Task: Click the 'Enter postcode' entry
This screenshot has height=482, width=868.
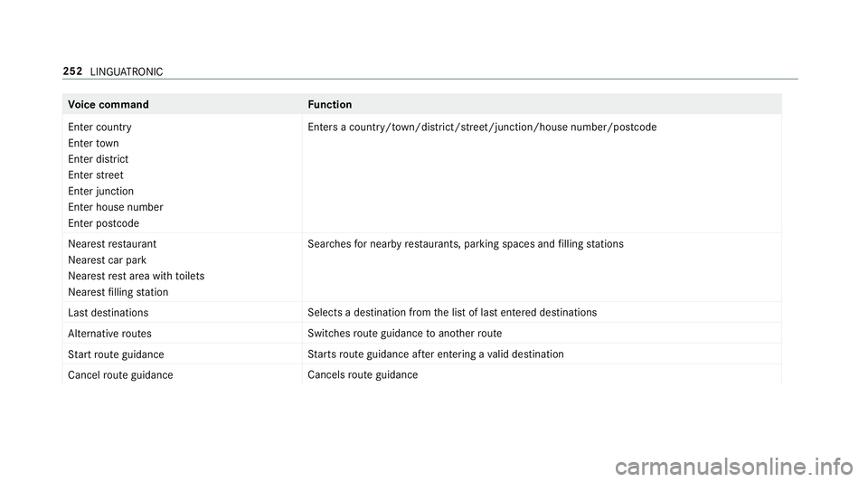Action: pos(103,223)
